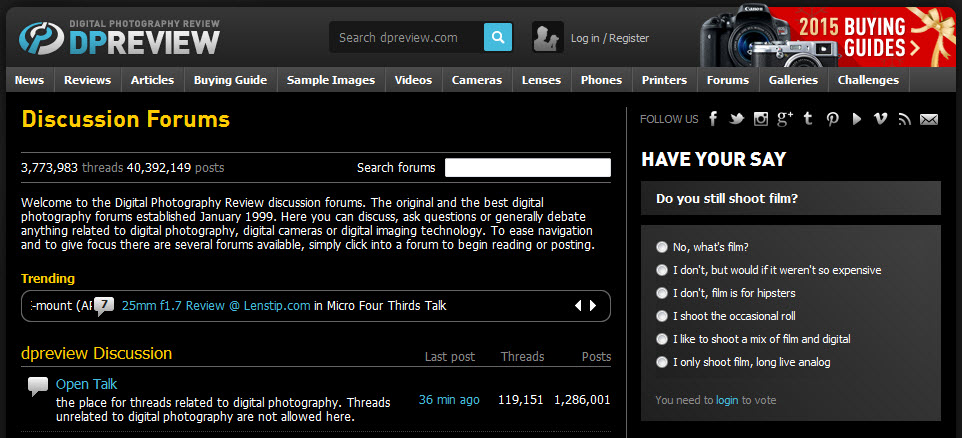This screenshot has height=438, width=962.
Task: Click the Trending label
Action: pos(48,279)
